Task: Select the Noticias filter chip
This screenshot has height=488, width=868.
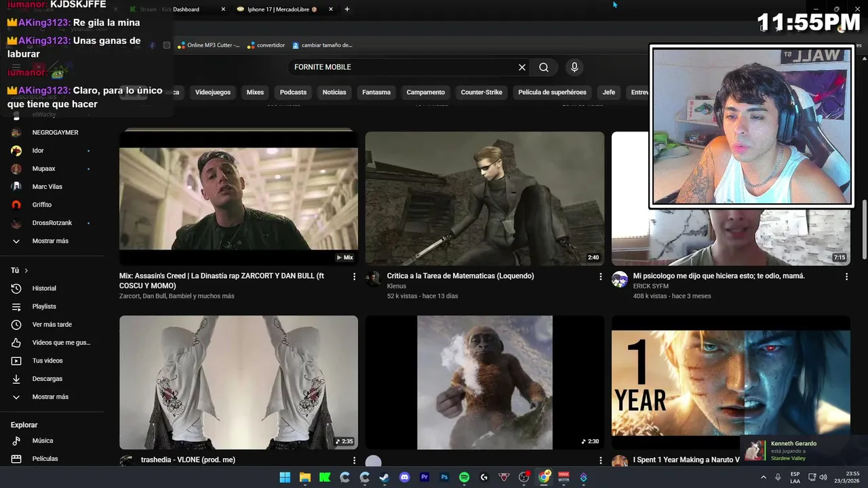Action: [334, 92]
